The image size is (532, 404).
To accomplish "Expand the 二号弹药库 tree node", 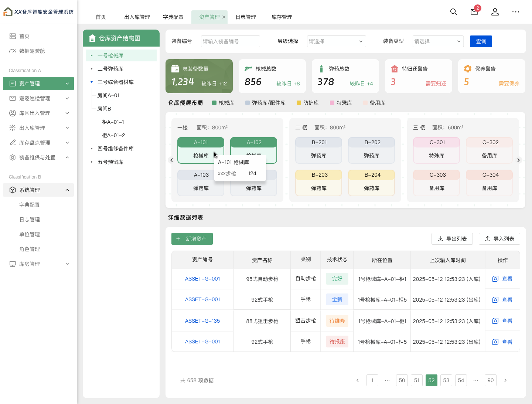I will tap(92, 69).
